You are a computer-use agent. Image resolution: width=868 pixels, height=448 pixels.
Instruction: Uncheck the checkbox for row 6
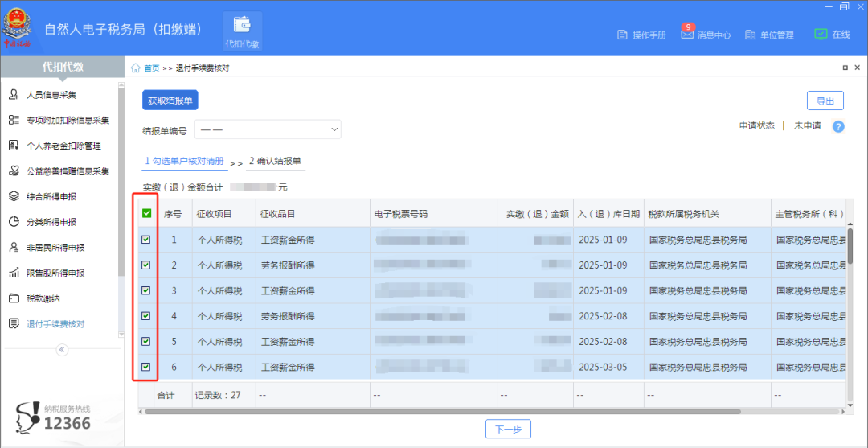(146, 367)
